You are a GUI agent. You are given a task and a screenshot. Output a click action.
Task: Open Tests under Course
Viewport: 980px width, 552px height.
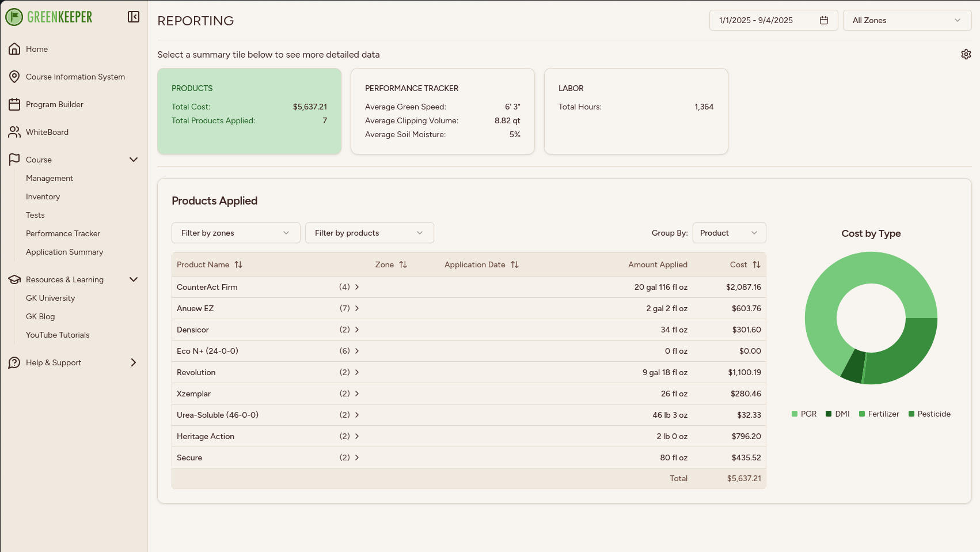click(x=35, y=215)
